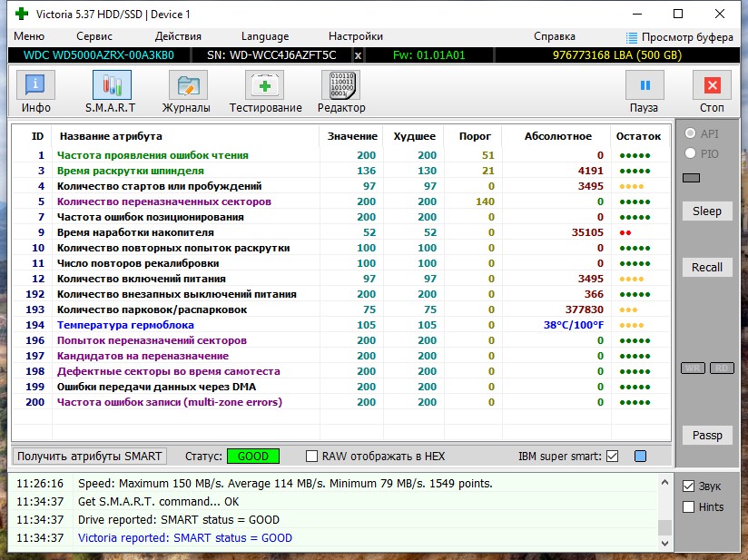Screen dimensions: 748x560
Task: Click the Пауза pause icon
Action: click(645, 85)
